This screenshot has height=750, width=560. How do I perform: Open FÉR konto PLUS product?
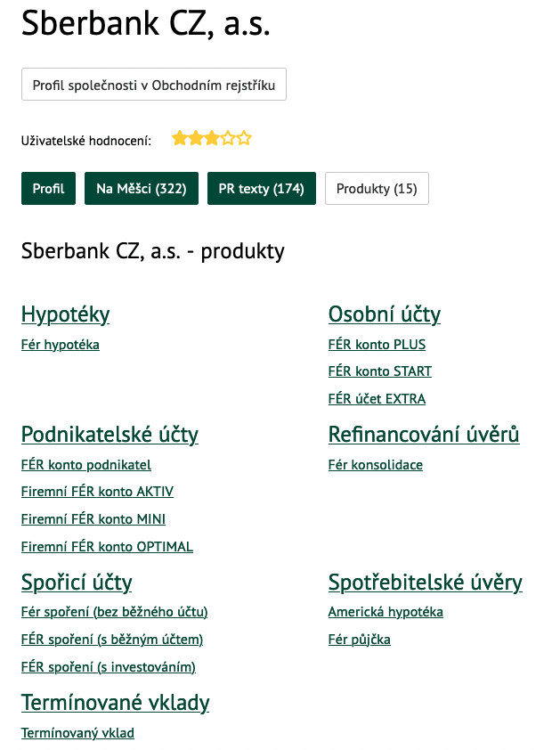pos(377,344)
